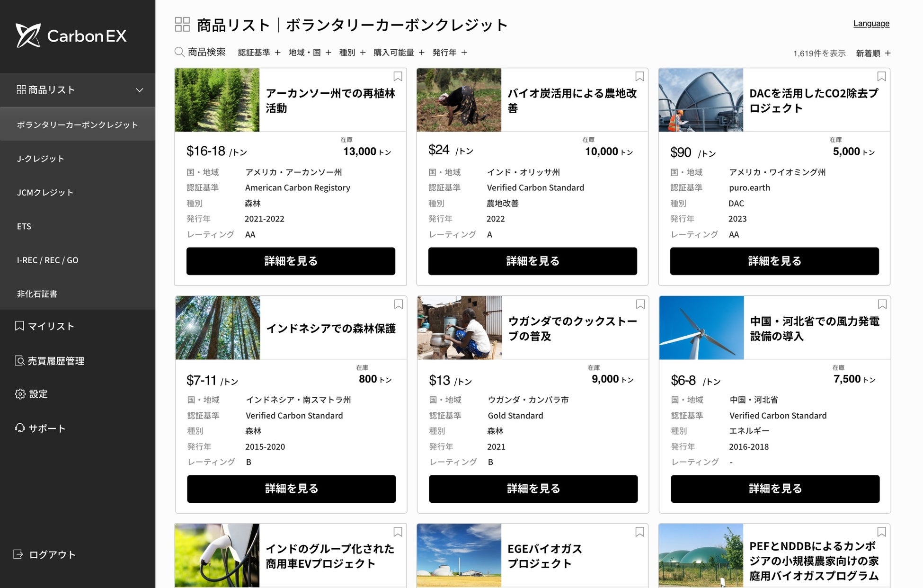Click 詳細を見る on バイオ炭 card
The height and width of the screenshot is (588, 923).
point(532,261)
